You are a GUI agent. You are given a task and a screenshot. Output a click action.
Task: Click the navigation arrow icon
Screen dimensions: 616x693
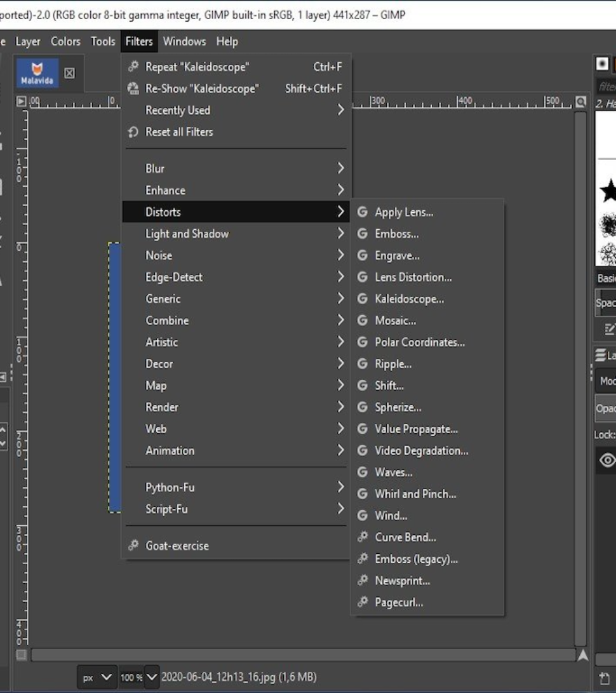click(x=583, y=655)
